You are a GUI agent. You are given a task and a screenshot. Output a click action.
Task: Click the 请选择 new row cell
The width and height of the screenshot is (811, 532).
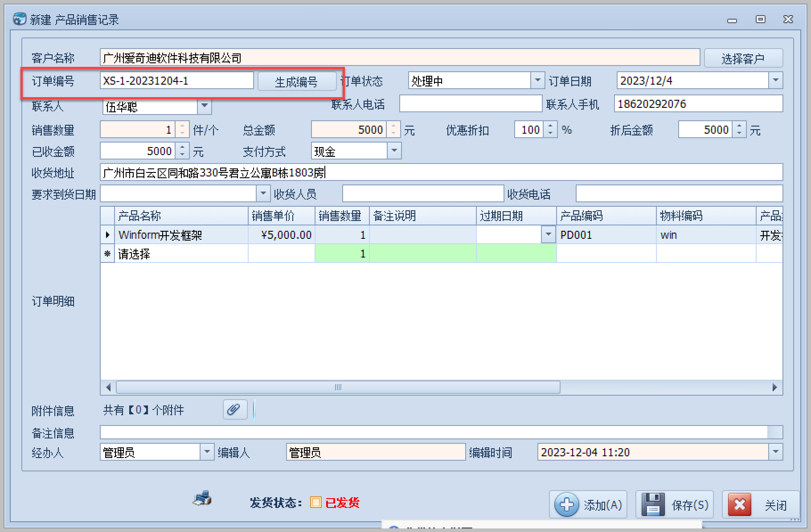click(181, 254)
